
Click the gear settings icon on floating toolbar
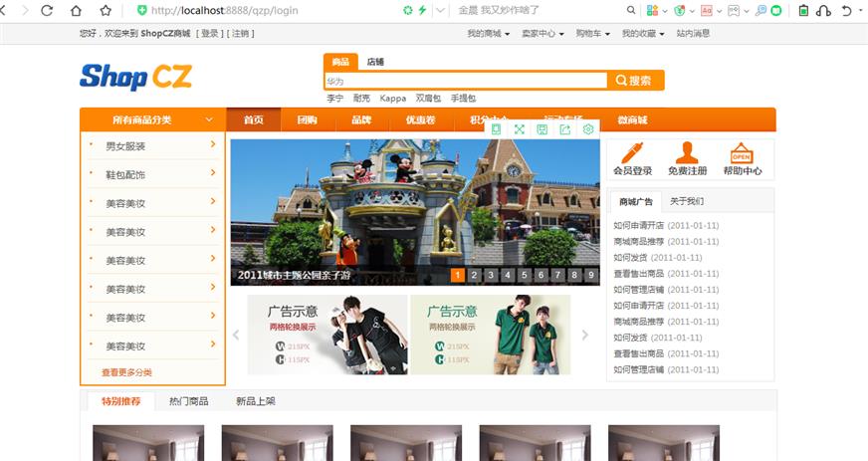pos(588,129)
